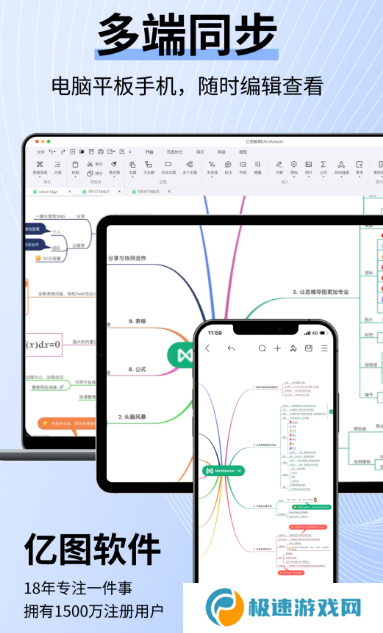
Task: Tap the plus icon to add a topic
Action: coord(278,348)
